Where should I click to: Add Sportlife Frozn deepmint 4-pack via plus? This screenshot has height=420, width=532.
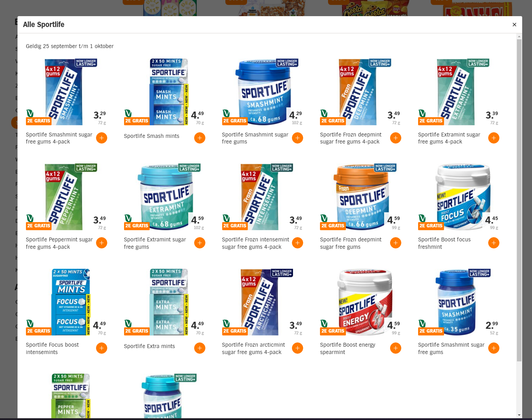(396, 138)
